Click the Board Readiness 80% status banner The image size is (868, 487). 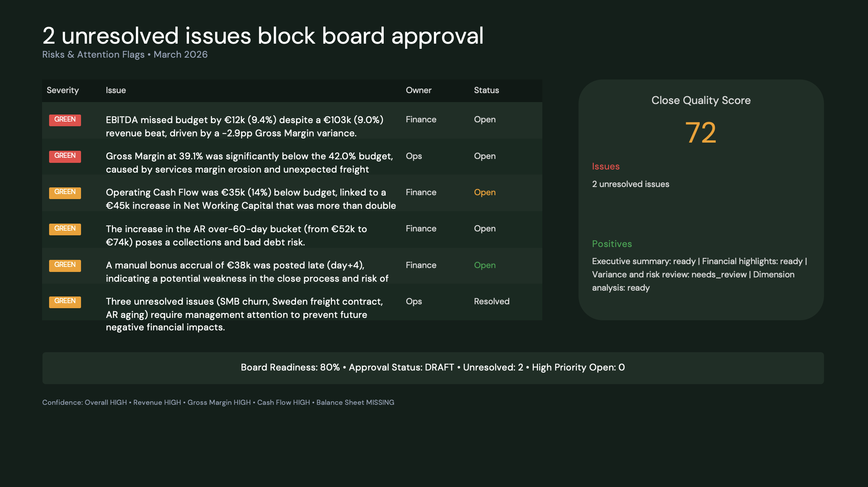click(433, 368)
